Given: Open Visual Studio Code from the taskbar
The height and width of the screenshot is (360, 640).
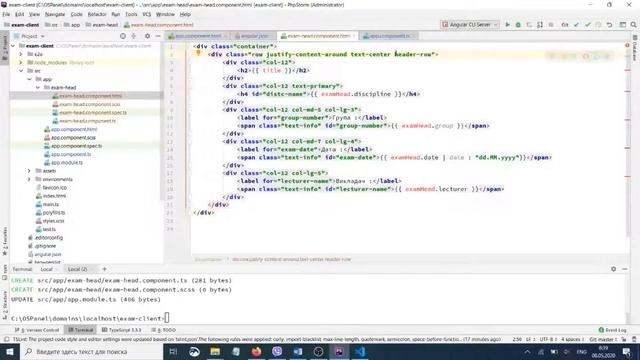Looking at the screenshot, I should tap(360, 351).
